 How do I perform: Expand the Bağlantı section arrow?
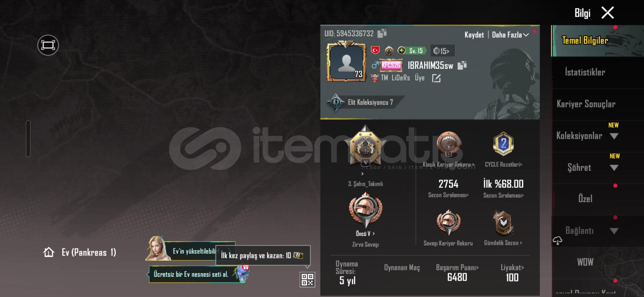(614, 231)
